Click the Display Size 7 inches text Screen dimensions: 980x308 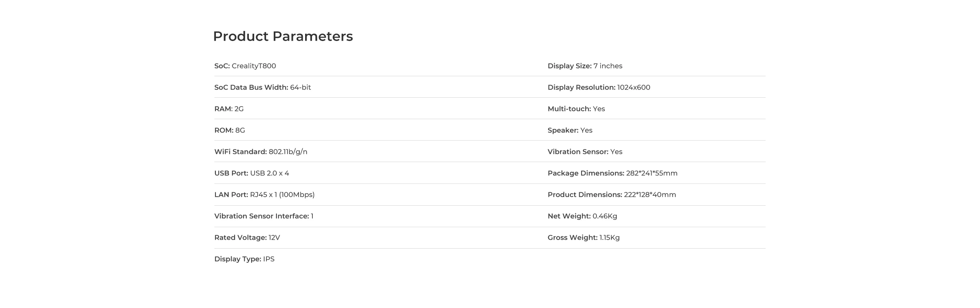click(x=585, y=66)
